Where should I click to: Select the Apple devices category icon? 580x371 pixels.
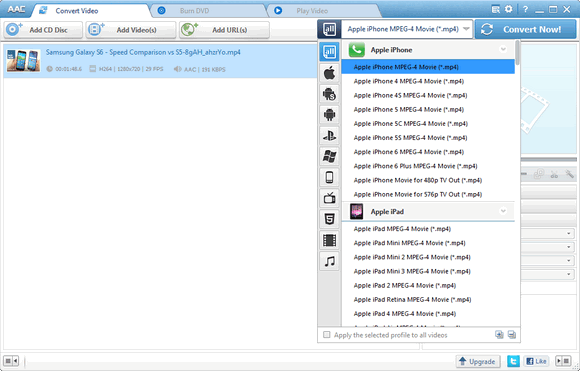329,73
